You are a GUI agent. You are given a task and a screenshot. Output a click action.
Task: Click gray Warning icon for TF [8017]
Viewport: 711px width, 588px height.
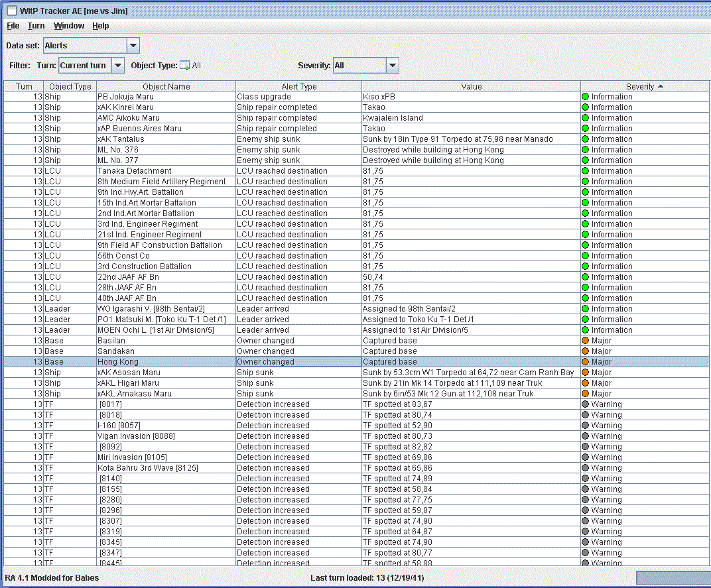pos(586,404)
